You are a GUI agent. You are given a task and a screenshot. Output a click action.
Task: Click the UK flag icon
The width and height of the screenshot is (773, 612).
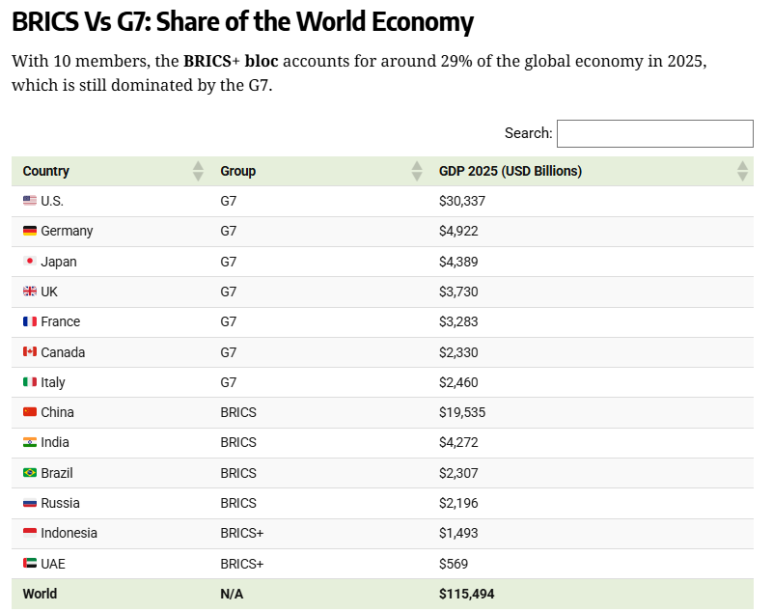click(x=30, y=291)
